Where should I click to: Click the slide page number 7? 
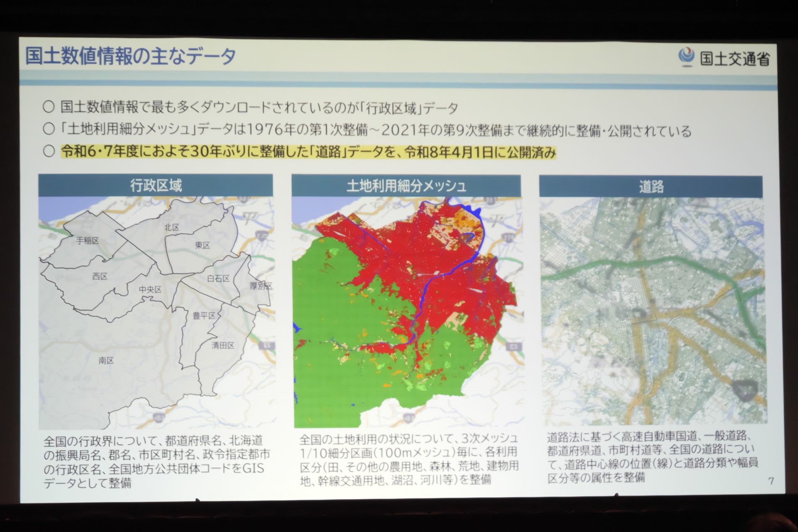point(771,481)
